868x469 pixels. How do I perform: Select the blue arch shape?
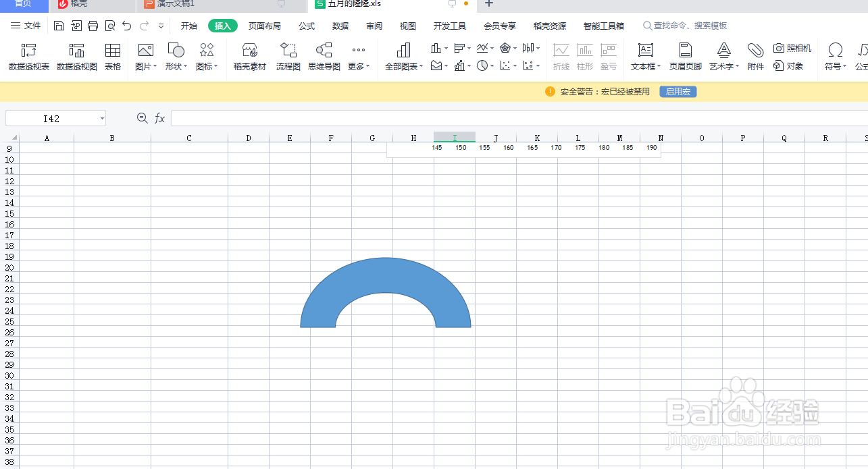pos(386,275)
